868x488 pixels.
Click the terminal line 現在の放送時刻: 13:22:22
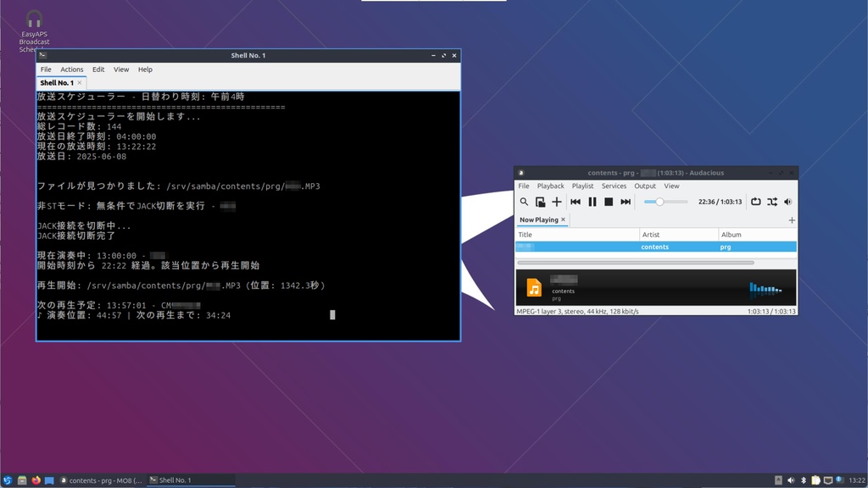point(97,147)
